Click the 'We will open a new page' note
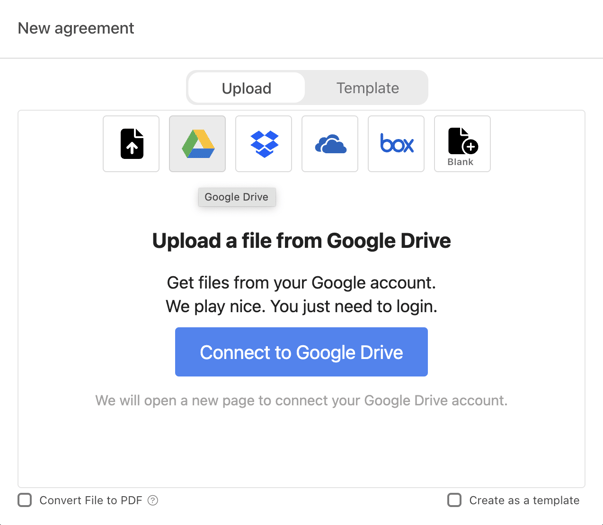This screenshot has height=525, width=603. coord(302,400)
